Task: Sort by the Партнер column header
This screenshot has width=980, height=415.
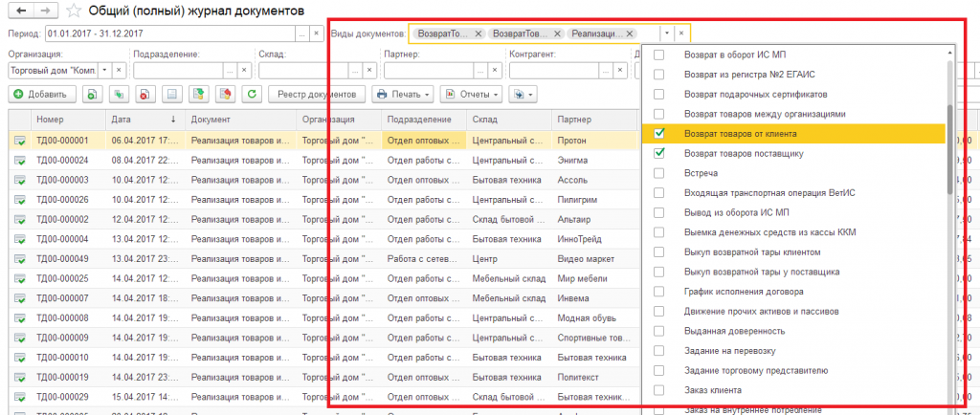Action: pos(595,120)
